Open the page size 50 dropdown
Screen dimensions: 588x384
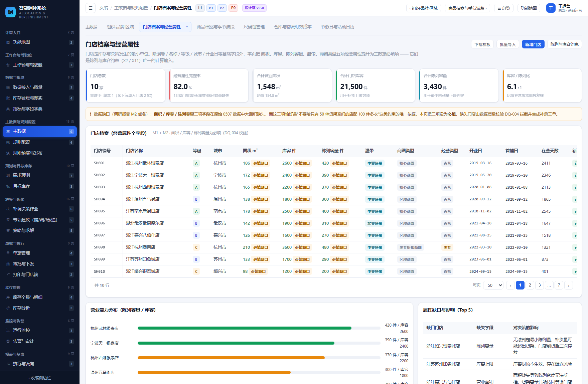click(x=493, y=285)
